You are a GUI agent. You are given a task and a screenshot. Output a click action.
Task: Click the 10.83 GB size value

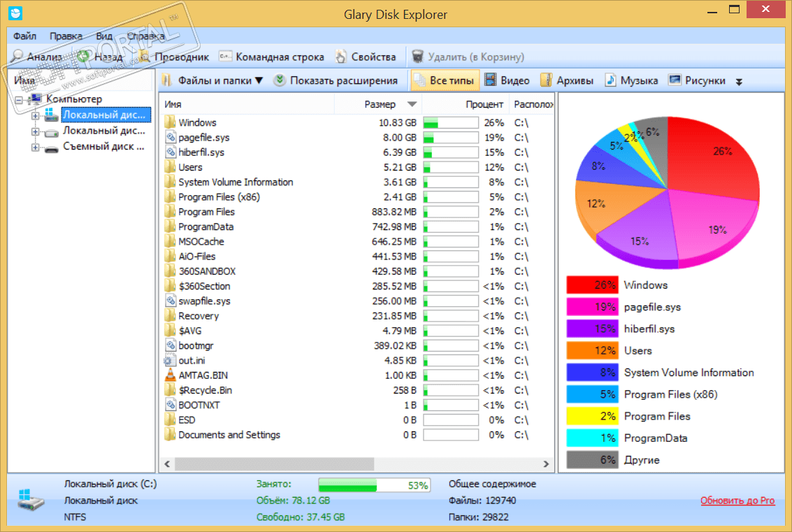click(398, 122)
